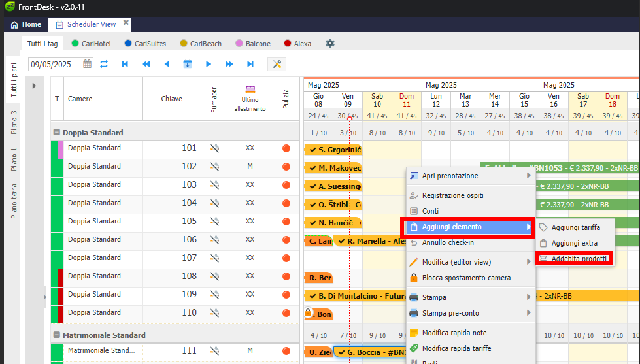
Task: Refresh the scheduler with the reload icon
Action: pyautogui.click(x=104, y=64)
